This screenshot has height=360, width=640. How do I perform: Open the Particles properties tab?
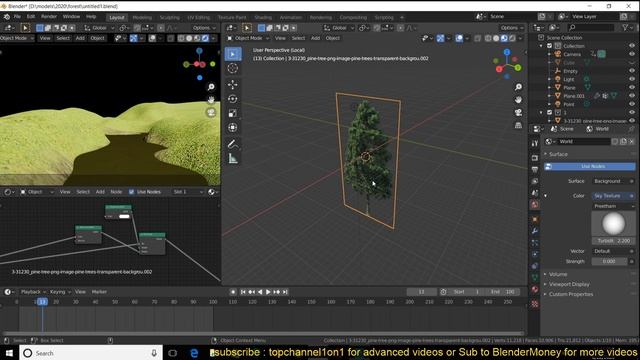coord(535,243)
